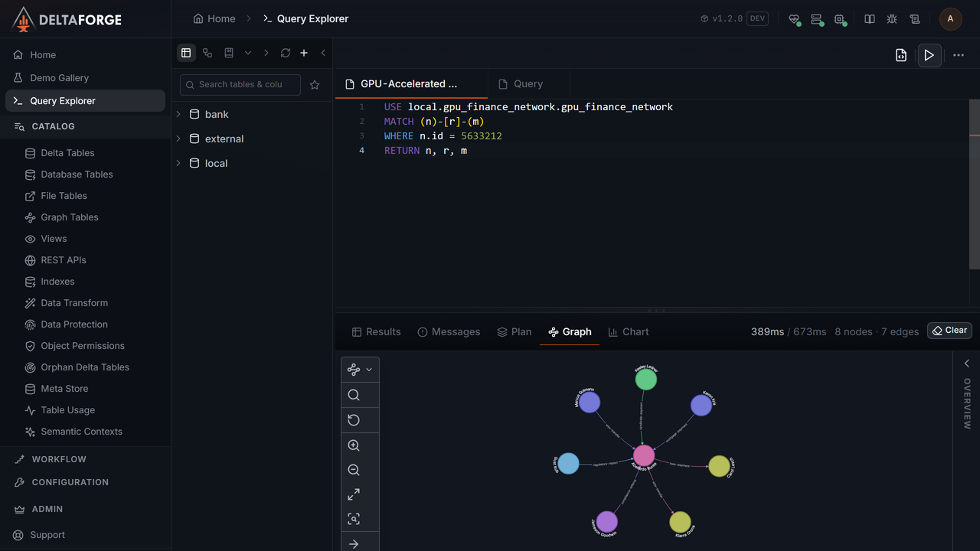Screen dimensions: 980x551
Task: Expand the external catalog node
Action: coord(178,139)
